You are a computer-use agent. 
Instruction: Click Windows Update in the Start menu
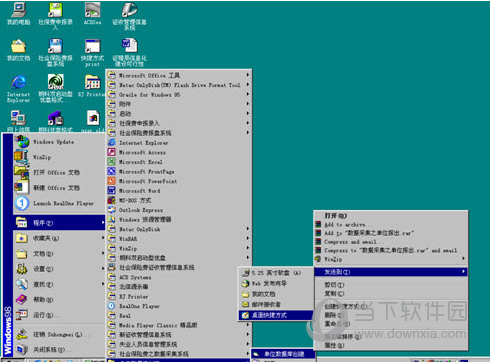59,142
